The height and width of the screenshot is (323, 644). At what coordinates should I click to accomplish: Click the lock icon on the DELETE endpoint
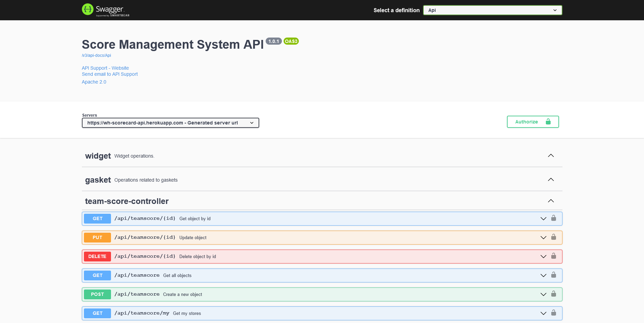554,256
